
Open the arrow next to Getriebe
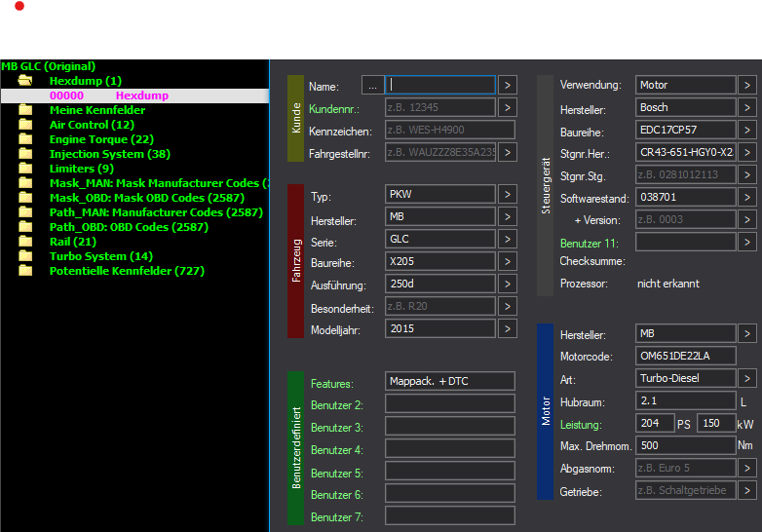tap(747, 490)
